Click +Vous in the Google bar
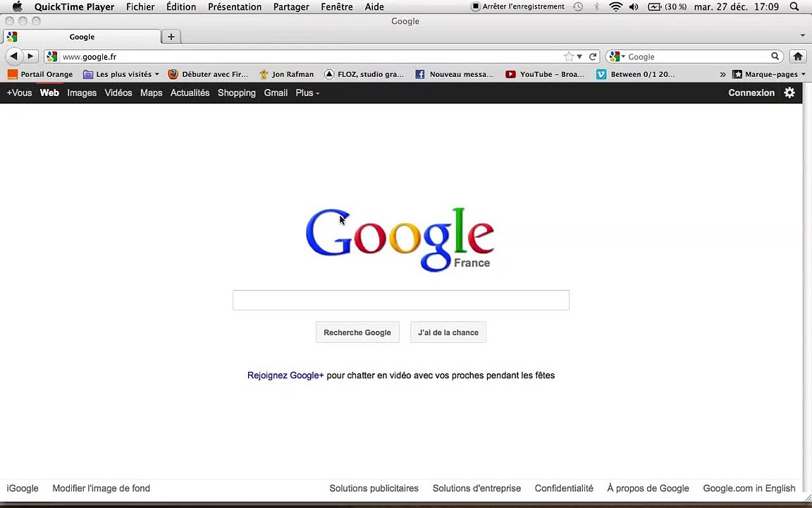Screen dimensions: 812x508 point(19,93)
